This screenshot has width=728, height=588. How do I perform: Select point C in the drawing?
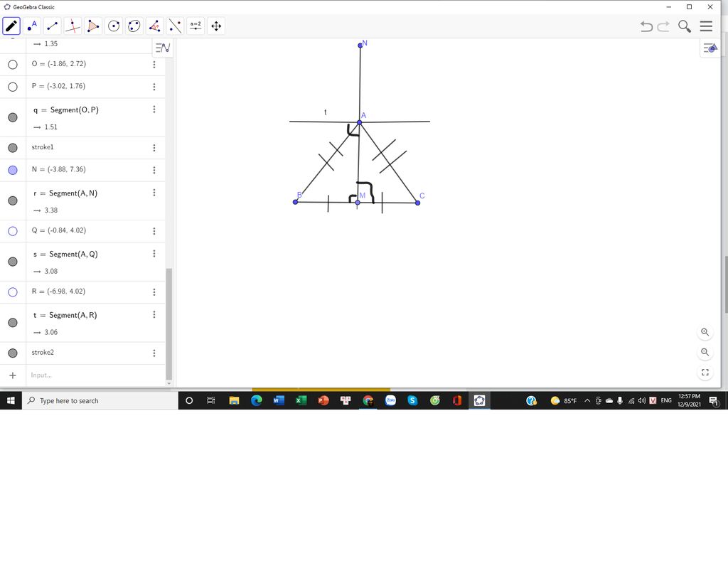[417, 203]
